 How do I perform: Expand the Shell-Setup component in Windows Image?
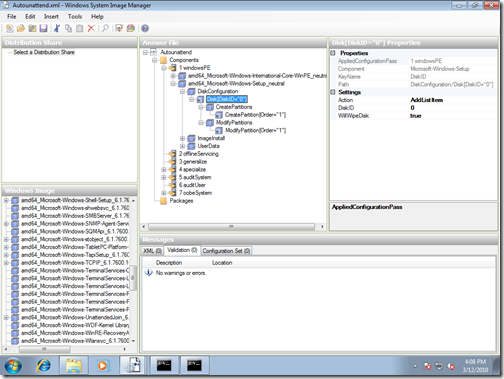click(6, 200)
